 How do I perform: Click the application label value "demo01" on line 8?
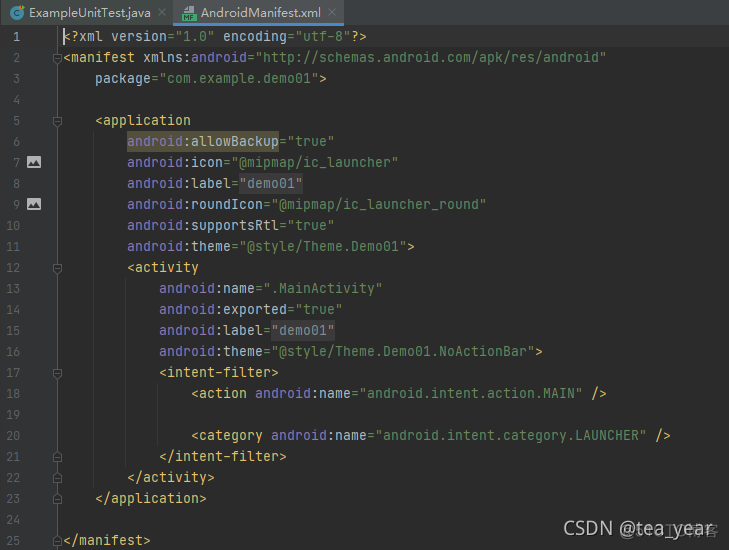point(271,184)
